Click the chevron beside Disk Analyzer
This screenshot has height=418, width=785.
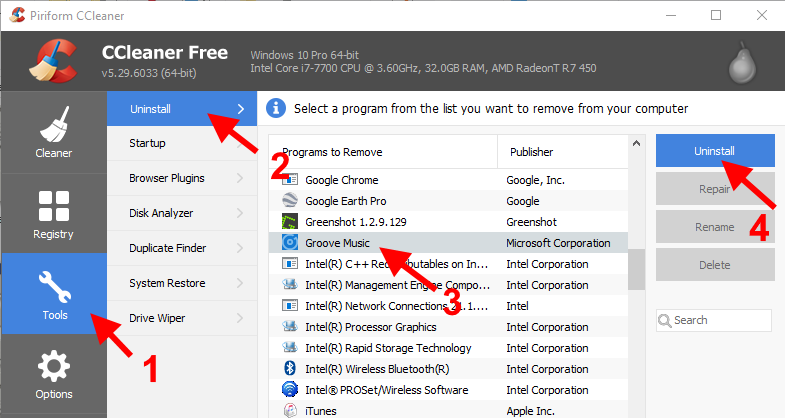point(240,213)
